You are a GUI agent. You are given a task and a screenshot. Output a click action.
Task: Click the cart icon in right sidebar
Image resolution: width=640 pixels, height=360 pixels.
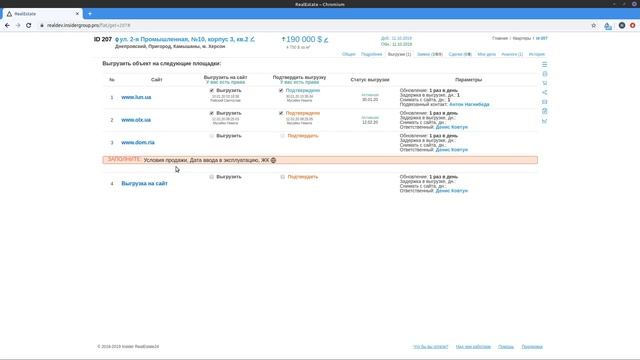tap(544, 83)
